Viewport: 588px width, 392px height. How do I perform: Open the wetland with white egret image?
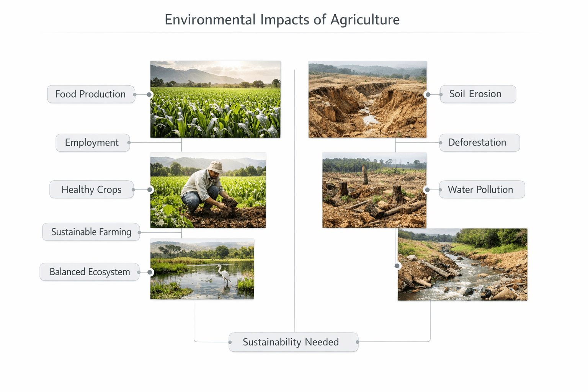coord(202,269)
